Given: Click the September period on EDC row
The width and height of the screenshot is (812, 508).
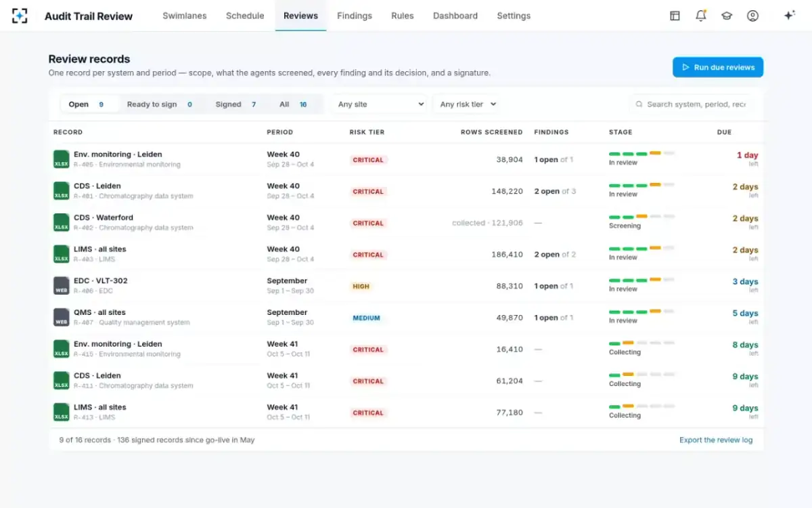Looking at the screenshot, I should click(287, 280).
